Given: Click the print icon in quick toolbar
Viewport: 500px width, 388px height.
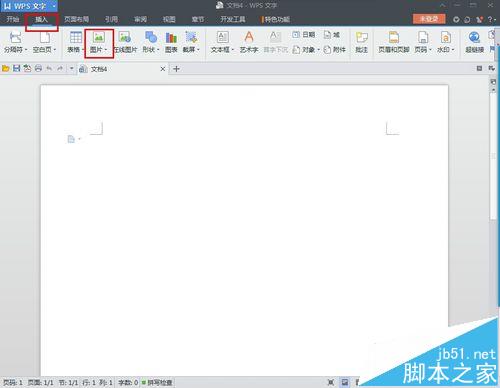Looking at the screenshot, I should click(x=38, y=69).
